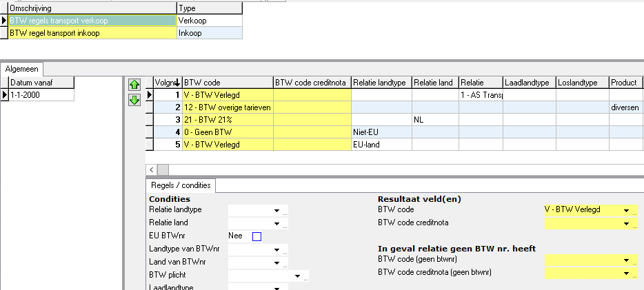This screenshot has height=290, width=644.
Task: Select the date 1-1-2000 row
Action: [41, 95]
